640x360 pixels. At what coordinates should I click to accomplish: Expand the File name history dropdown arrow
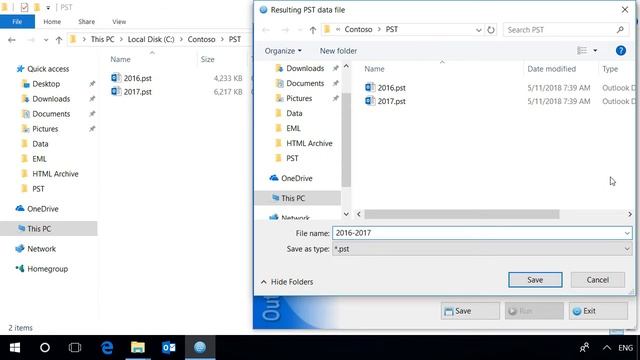[x=627, y=233]
